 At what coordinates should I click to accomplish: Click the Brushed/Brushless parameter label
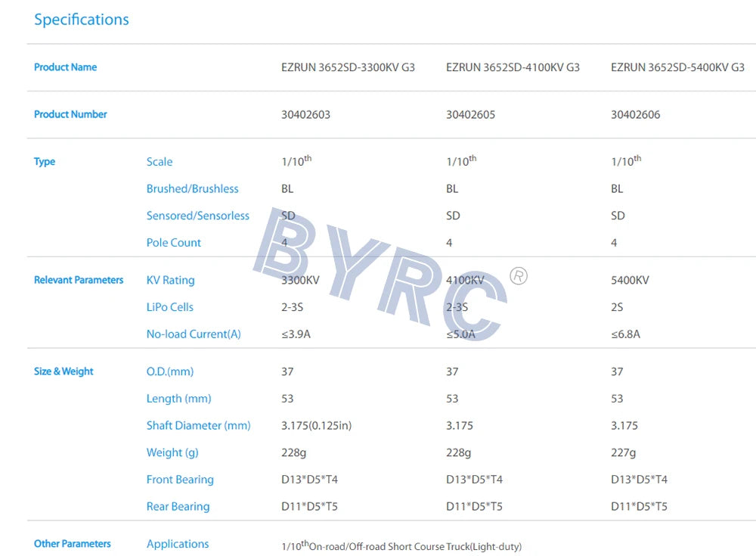[x=193, y=188]
